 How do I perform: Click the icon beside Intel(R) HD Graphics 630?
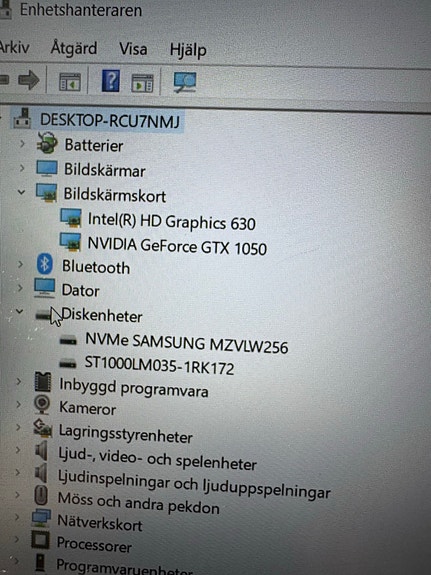point(71,218)
